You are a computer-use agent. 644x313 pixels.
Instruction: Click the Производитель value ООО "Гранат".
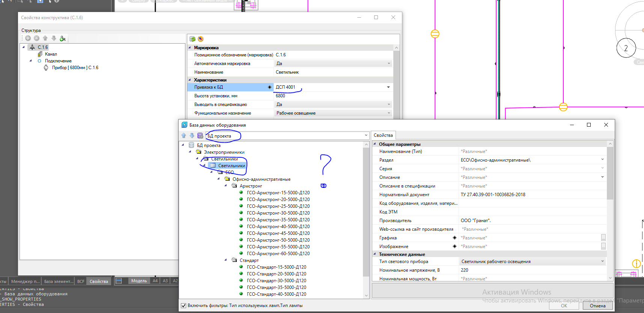tap(475, 221)
